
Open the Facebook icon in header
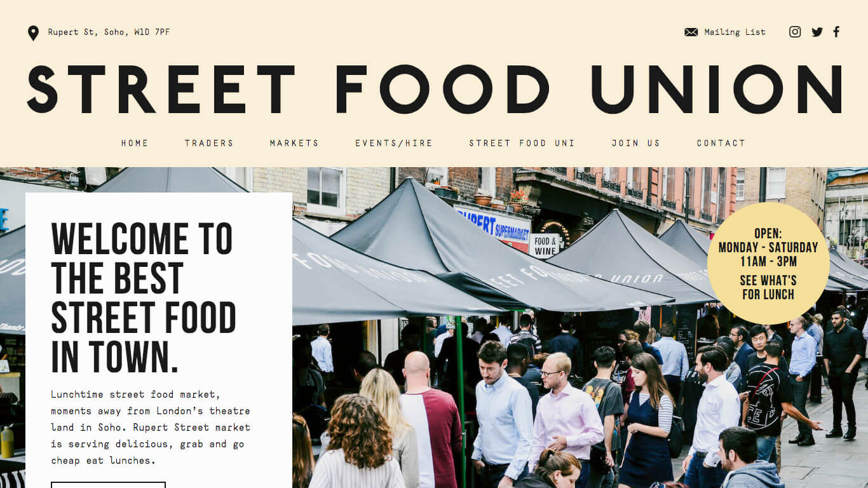pos(836,32)
